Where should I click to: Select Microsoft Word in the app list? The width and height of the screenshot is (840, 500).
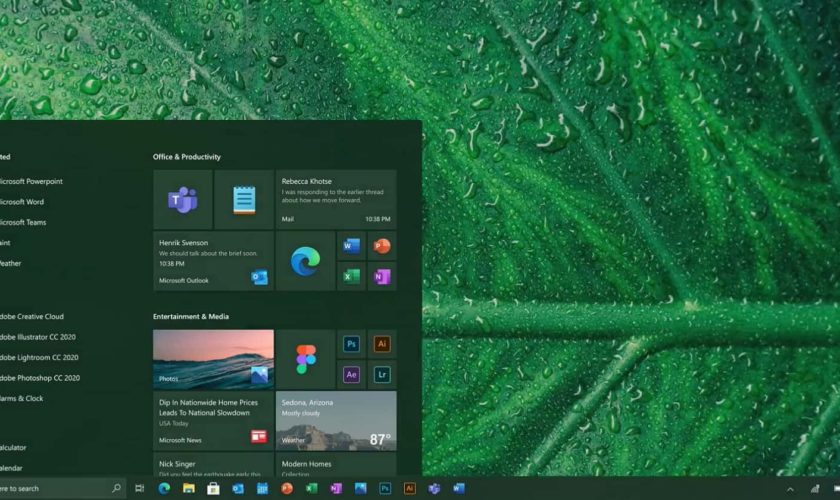tap(22, 202)
